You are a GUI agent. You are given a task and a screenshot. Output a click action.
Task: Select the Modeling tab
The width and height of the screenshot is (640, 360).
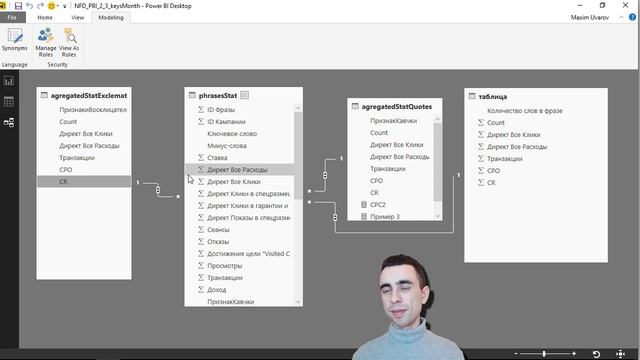tap(111, 18)
